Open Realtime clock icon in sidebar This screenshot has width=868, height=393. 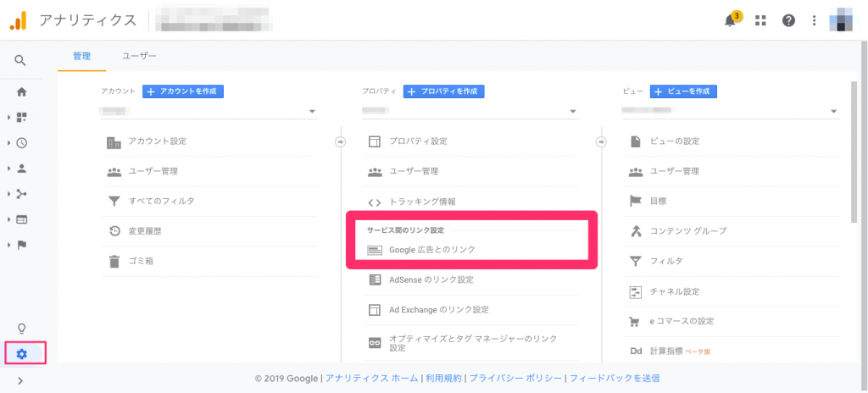point(21,143)
